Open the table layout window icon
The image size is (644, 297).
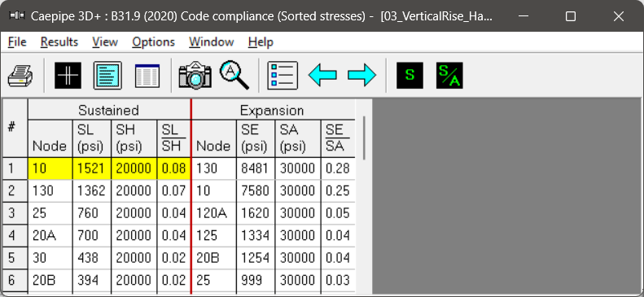point(147,76)
